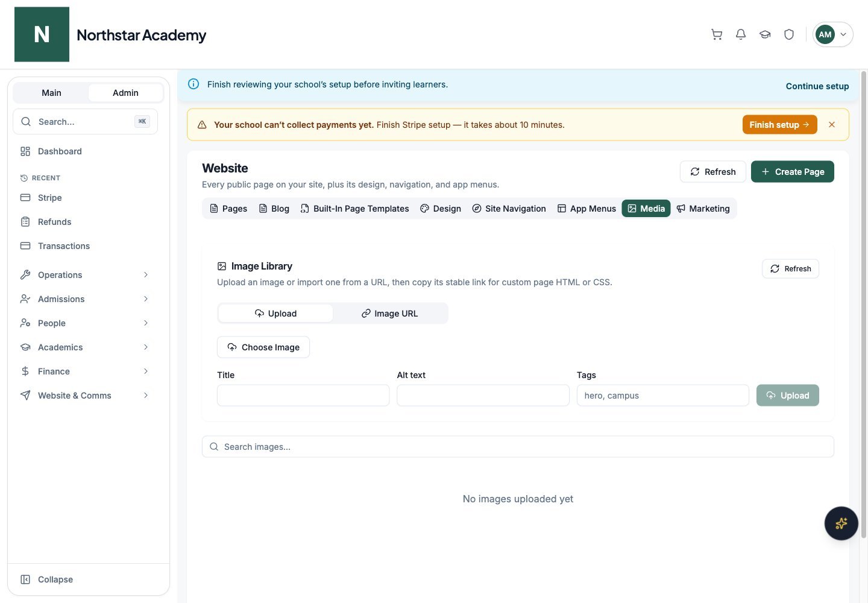
Task: Expand the People section
Action: click(84, 323)
